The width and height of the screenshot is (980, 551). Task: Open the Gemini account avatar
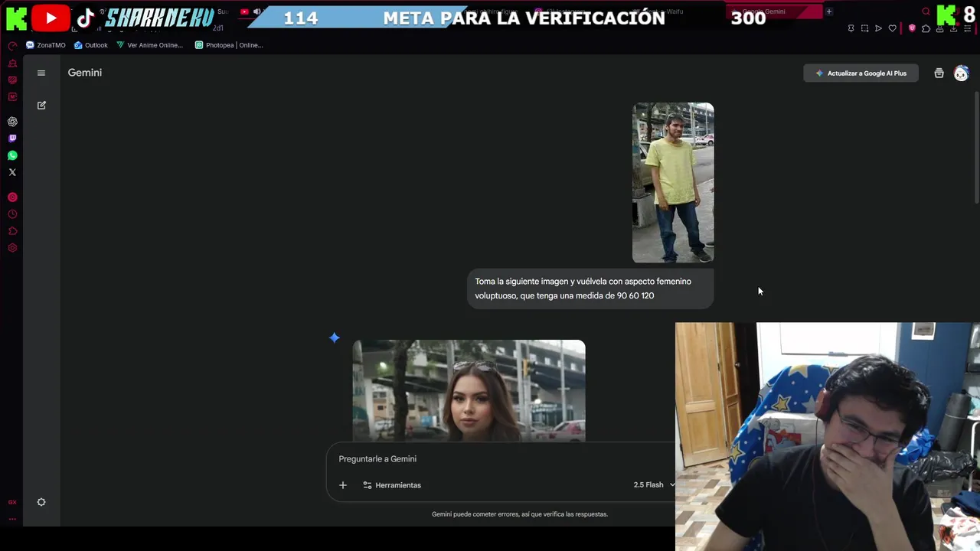(x=962, y=73)
